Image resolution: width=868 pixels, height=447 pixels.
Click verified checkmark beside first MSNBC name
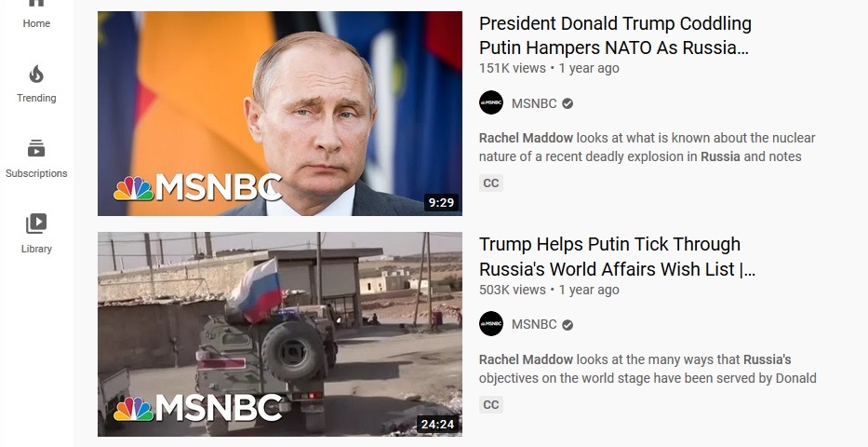coord(568,103)
